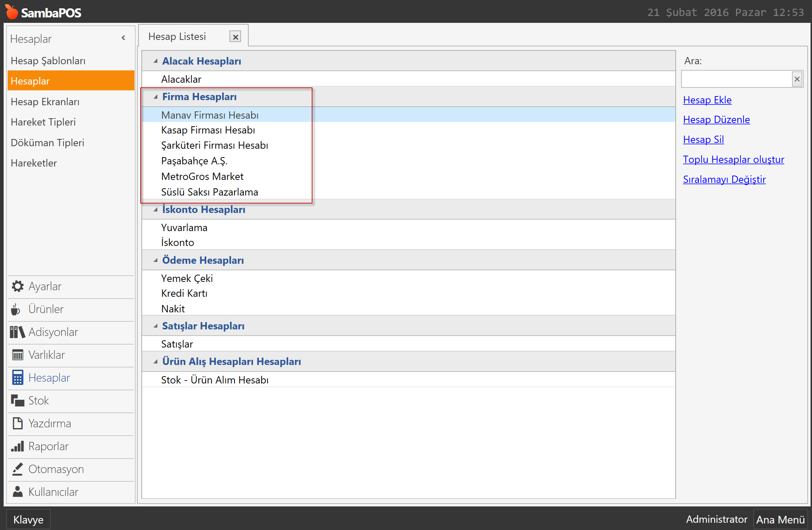Open the Klavye keyboard button

pos(28,519)
